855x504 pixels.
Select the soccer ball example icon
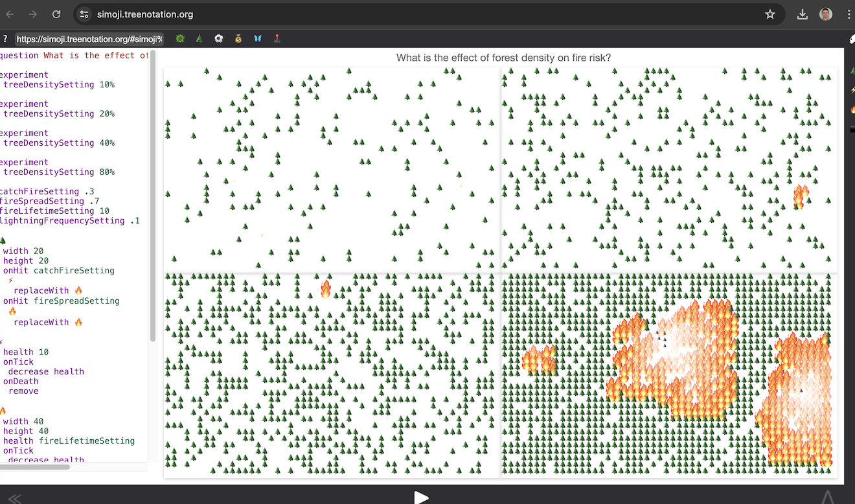click(219, 39)
